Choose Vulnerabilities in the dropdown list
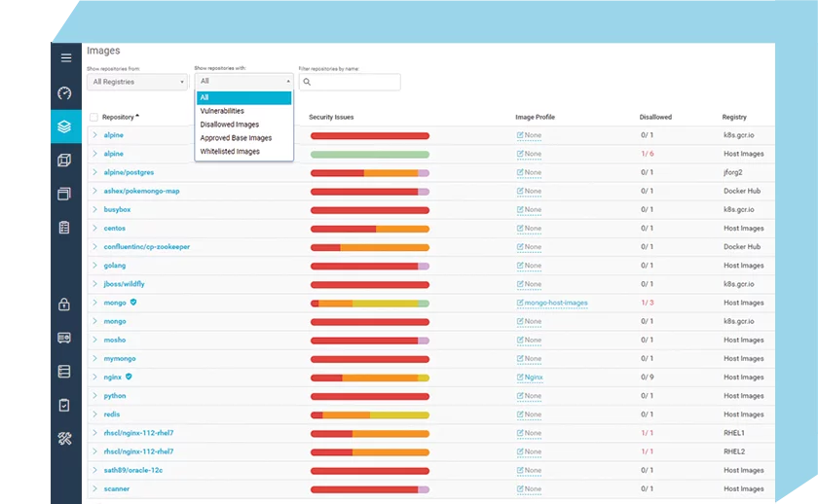818x504 pixels. pos(243,111)
